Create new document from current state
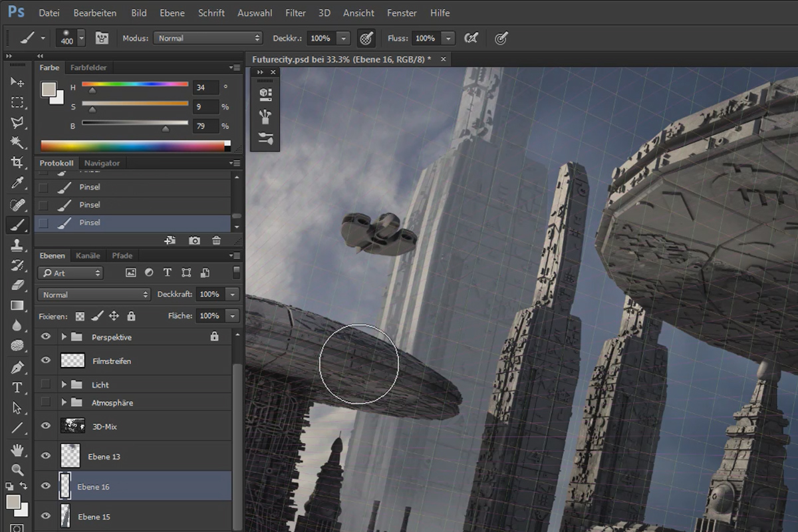 [170, 240]
